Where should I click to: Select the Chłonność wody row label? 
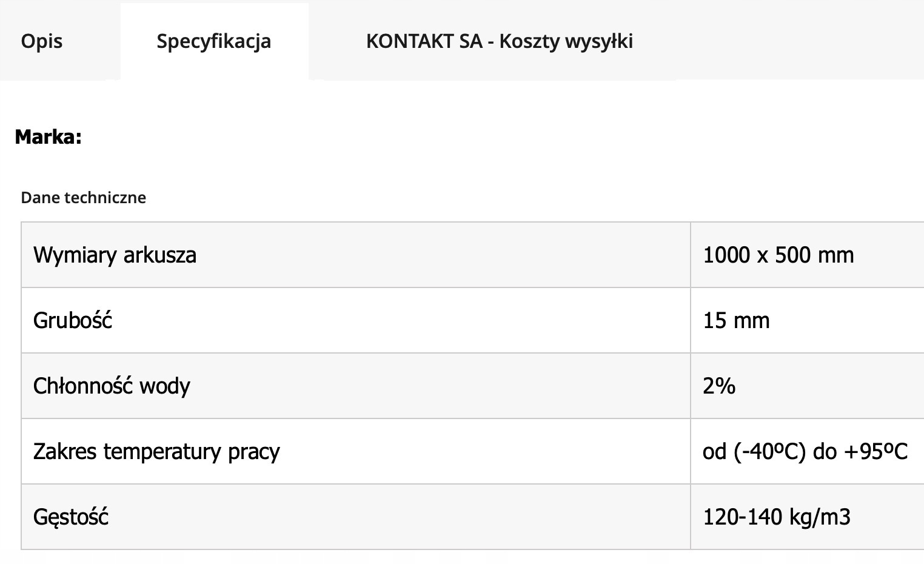(112, 386)
